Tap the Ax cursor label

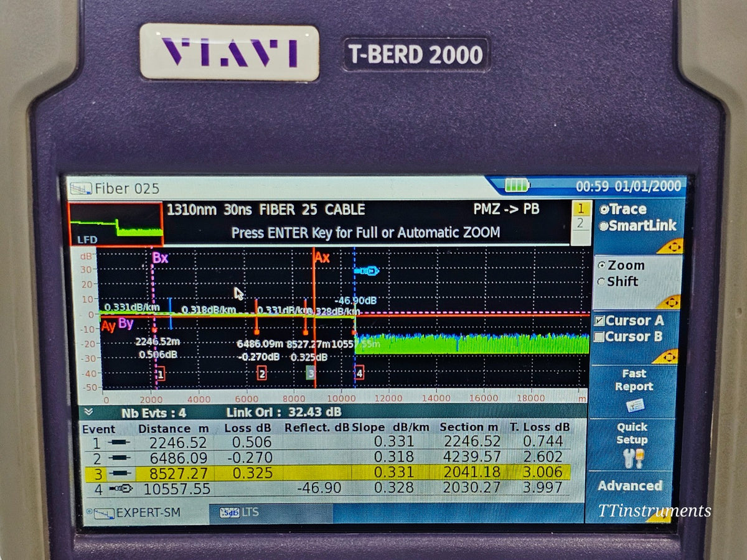[x=322, y=257]
